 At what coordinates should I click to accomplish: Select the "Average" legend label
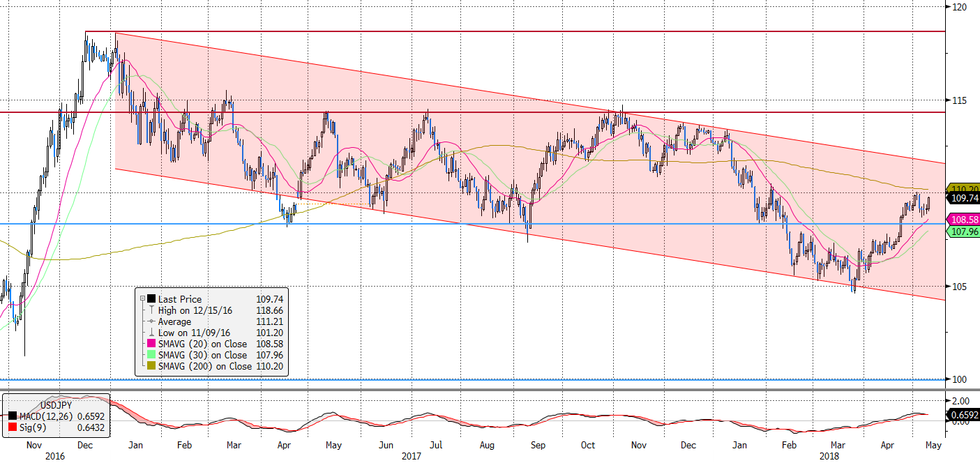tap(174, 321)
